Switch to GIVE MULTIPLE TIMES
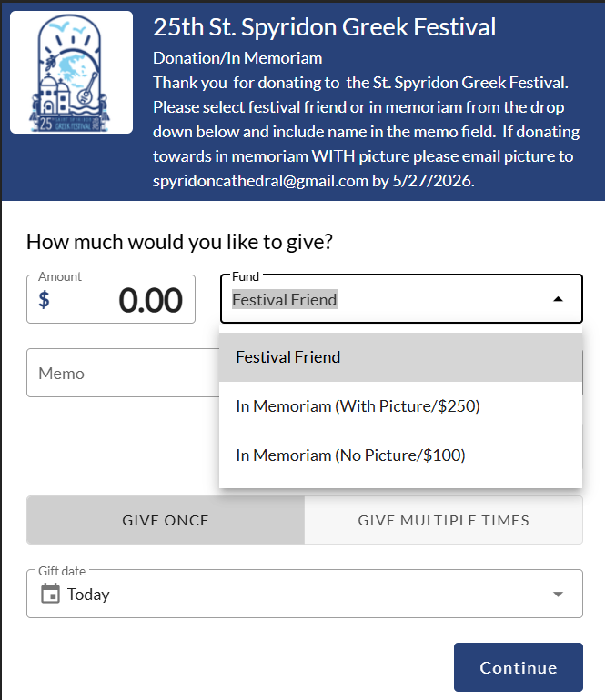The height and width of the screenshot is (700, 605). pos(444,520)
